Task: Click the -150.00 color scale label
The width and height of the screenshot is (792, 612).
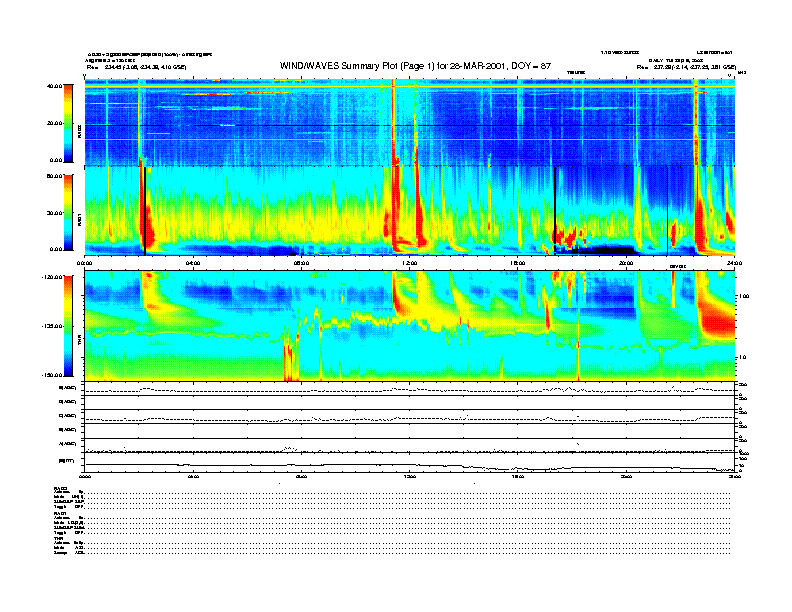Action: [x=52, y=375]
